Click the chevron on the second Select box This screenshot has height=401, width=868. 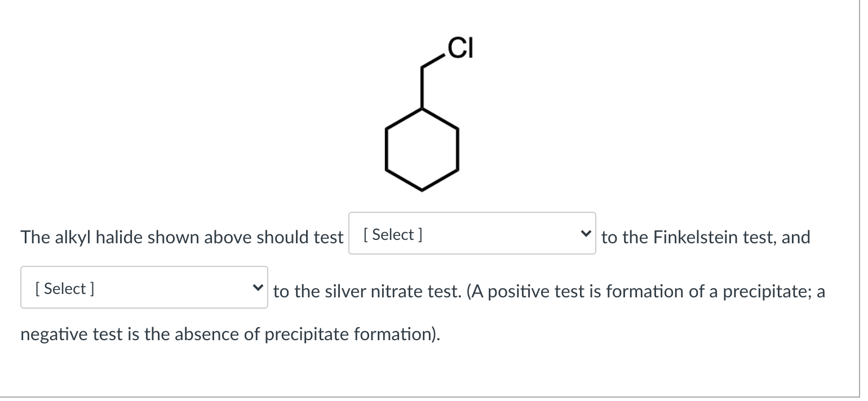pyautogui.click(x=258, y=287)
